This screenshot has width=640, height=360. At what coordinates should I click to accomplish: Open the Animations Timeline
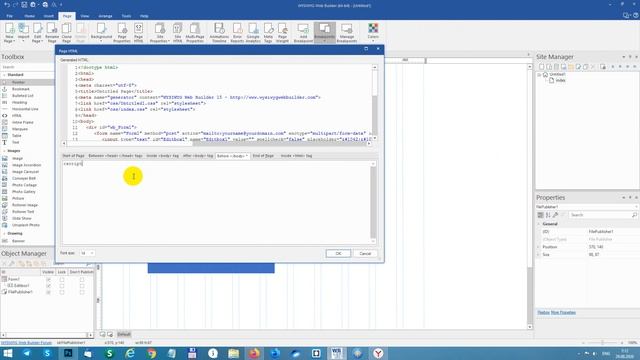(x=219, y=33)
